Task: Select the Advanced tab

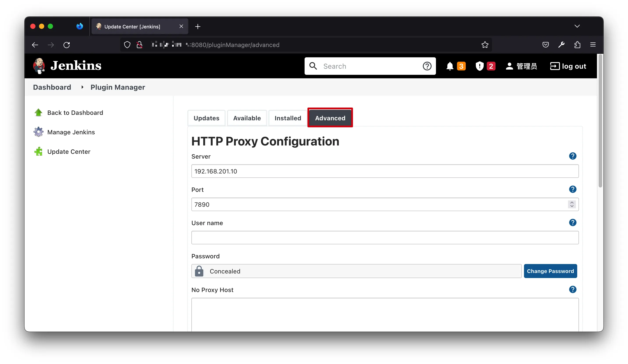Action: coord(330,118)
